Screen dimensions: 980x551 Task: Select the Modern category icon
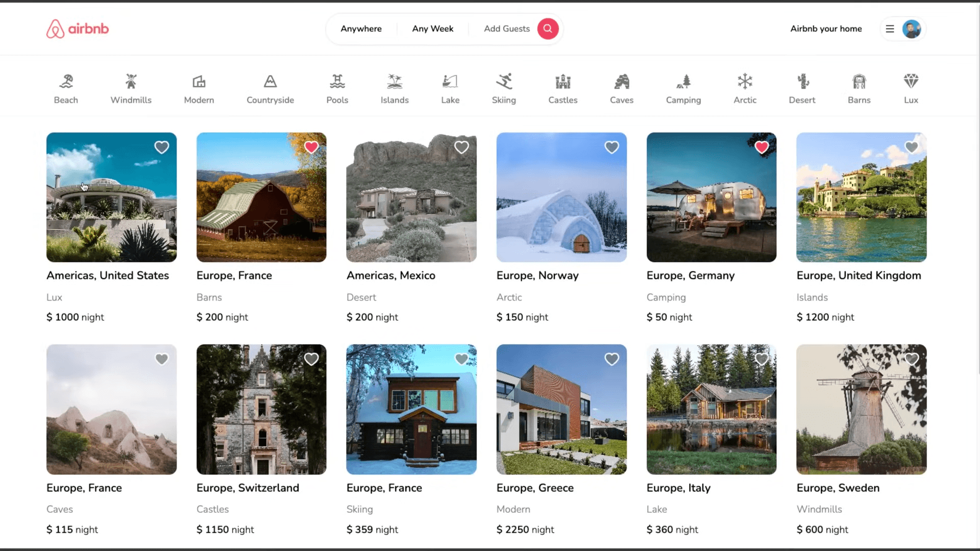[x=199, y=82]
